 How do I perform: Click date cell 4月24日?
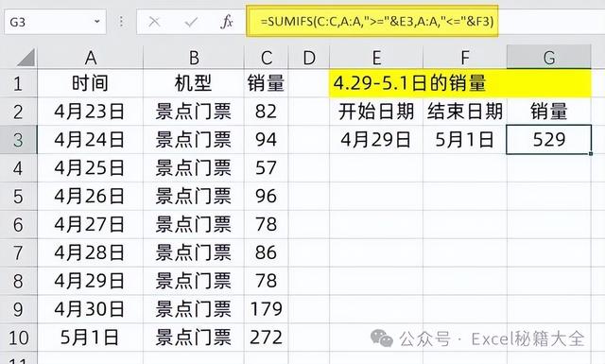click(x=91, y=140)
